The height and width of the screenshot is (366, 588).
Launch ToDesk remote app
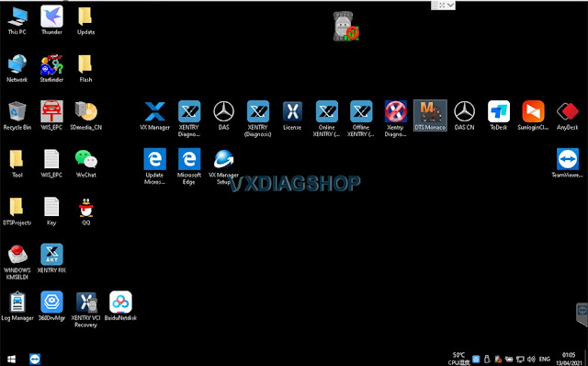[x=499, y=116]
